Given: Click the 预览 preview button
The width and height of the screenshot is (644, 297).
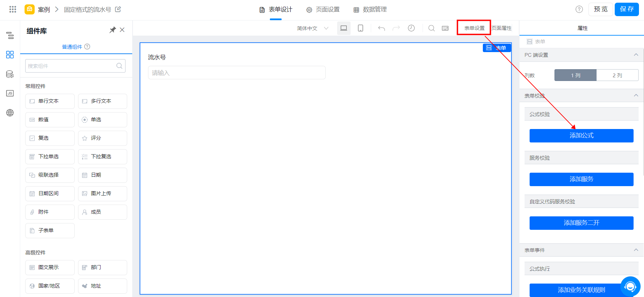Looking at the screenshot, I should tap(601, 9).
